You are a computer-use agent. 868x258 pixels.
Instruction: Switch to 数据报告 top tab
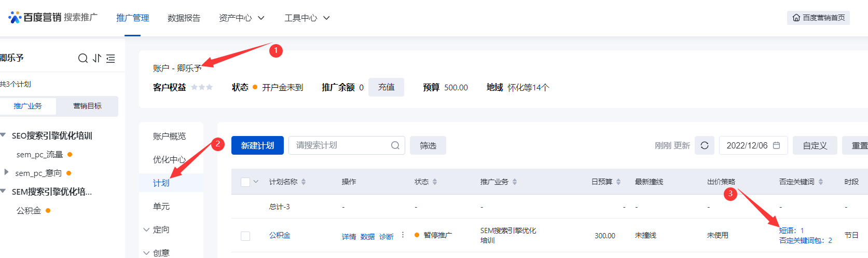(x=184, y=18)
